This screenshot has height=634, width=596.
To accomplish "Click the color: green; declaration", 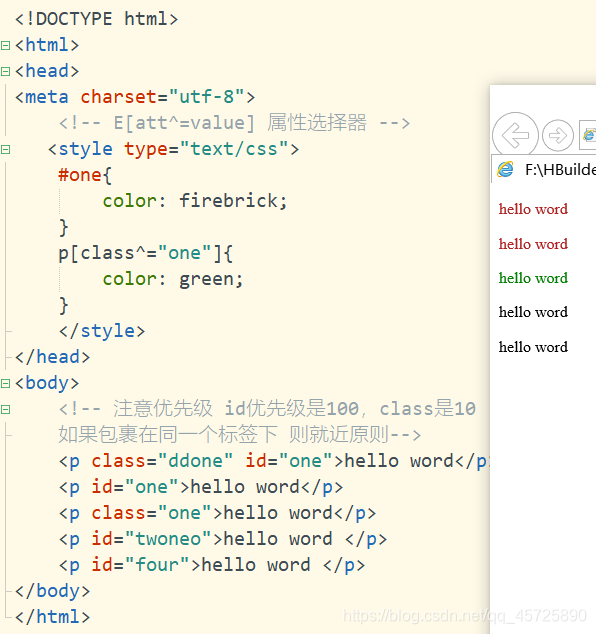I will pyautogui.click(x=173, y=279).
